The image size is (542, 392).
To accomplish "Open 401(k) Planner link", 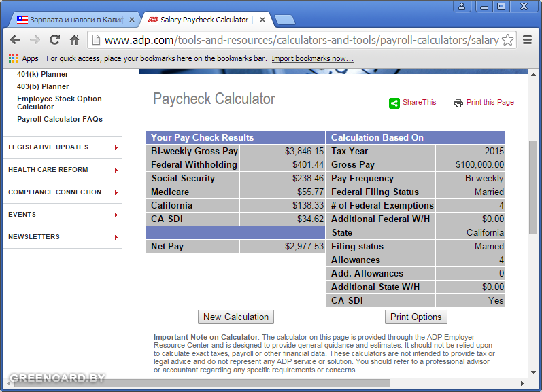I will pyautogui.click(x=43, y=74).
